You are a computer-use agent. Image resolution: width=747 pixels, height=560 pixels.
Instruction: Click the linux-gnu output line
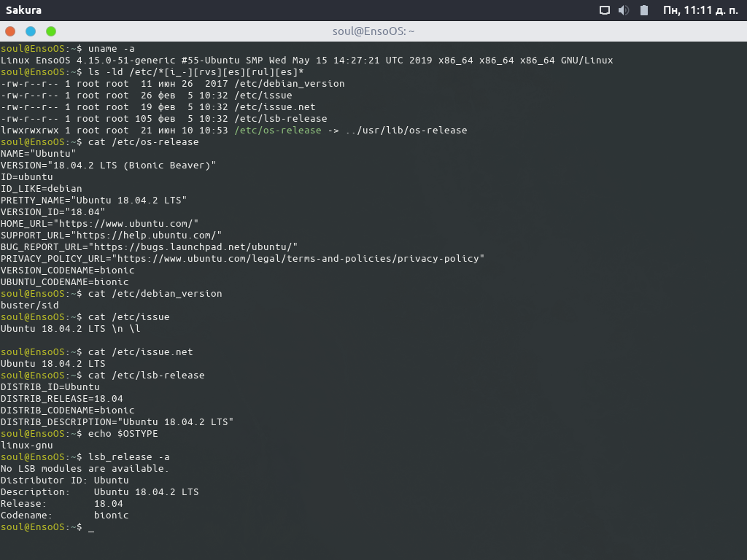coord(27,446)
